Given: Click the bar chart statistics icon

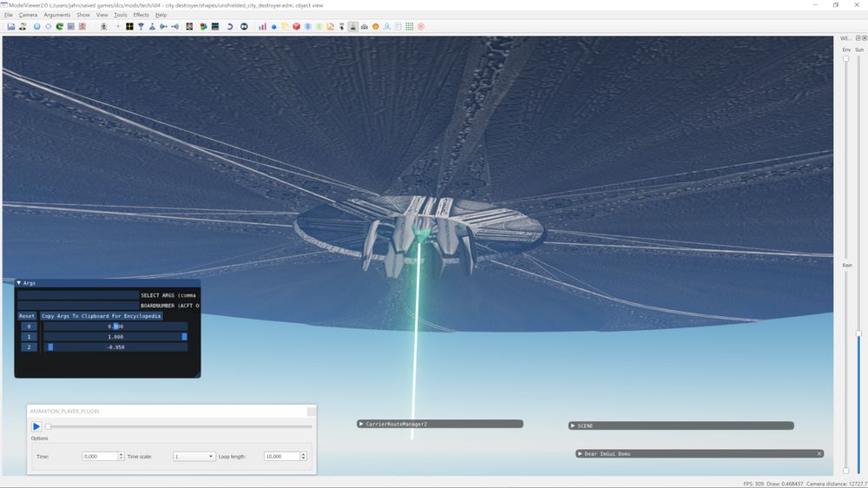Looking at the screenshot, I should [262, 27].
